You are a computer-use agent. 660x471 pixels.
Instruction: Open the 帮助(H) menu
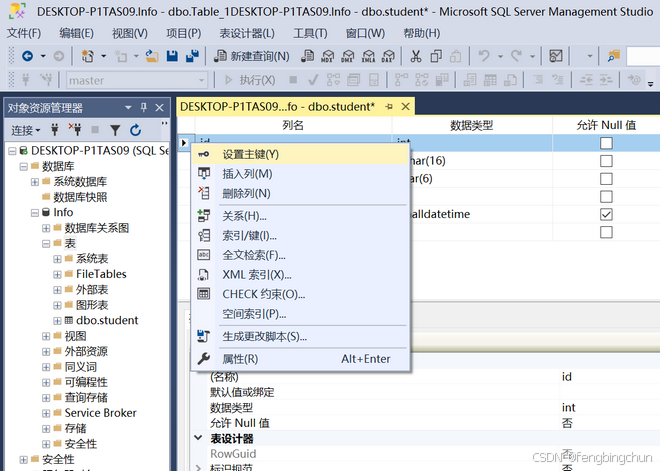tap(421, 33)
